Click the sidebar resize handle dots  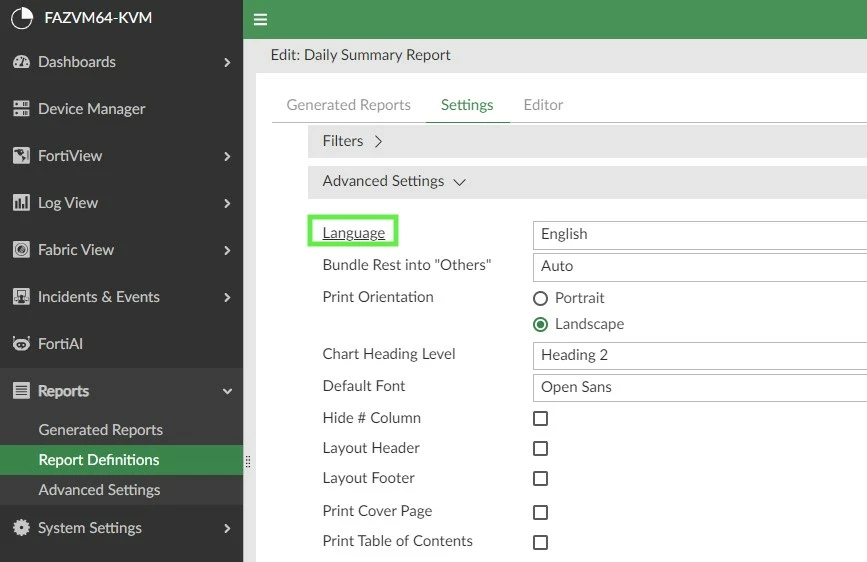point(248,461)
